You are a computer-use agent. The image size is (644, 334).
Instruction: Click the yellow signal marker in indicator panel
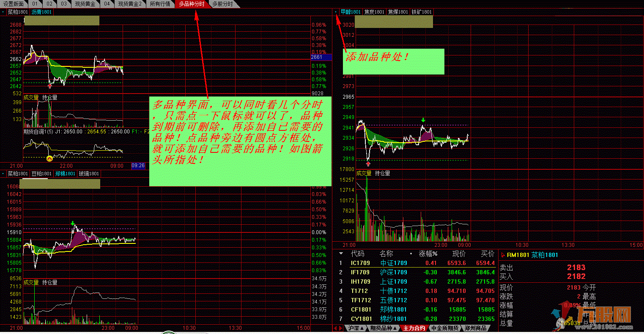point(49,159)
